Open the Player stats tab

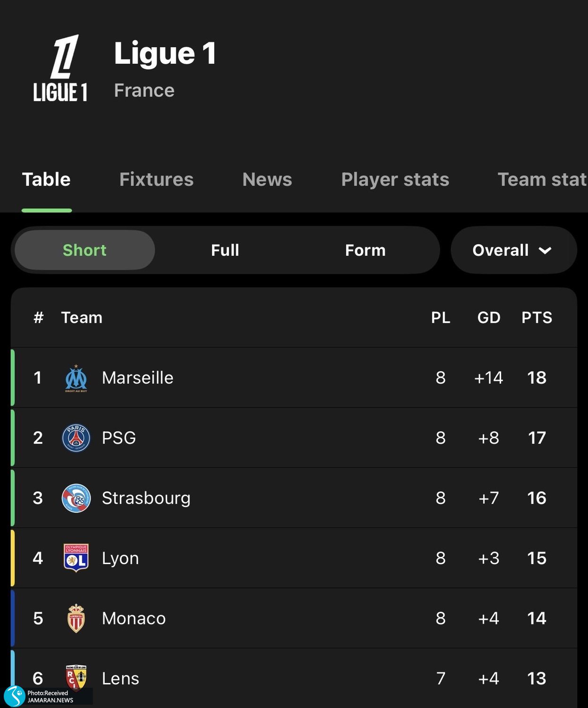[x=395, y=180]
